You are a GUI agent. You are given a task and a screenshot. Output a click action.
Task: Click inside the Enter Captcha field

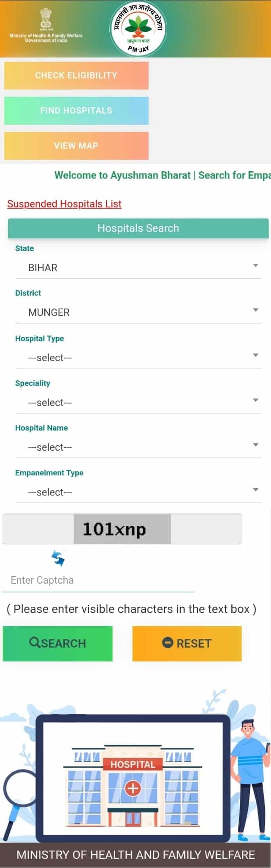[99, 580]
